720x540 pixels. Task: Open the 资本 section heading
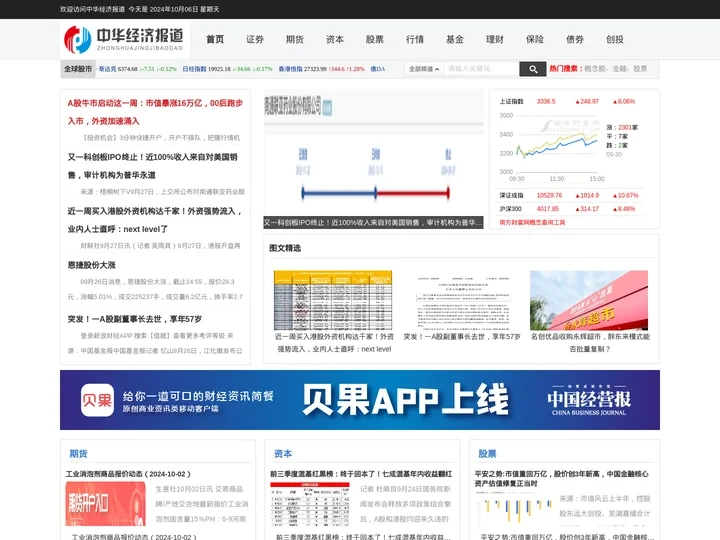click(283, 454)
